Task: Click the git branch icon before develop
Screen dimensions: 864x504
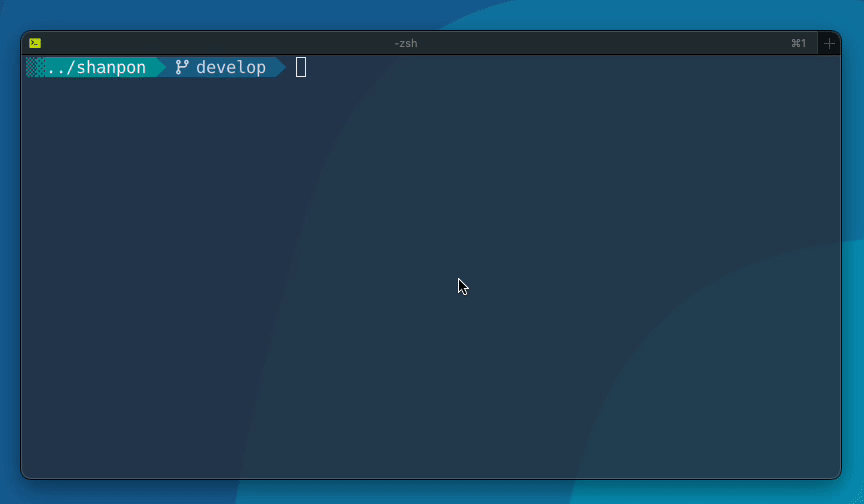Action: (182, 67)
